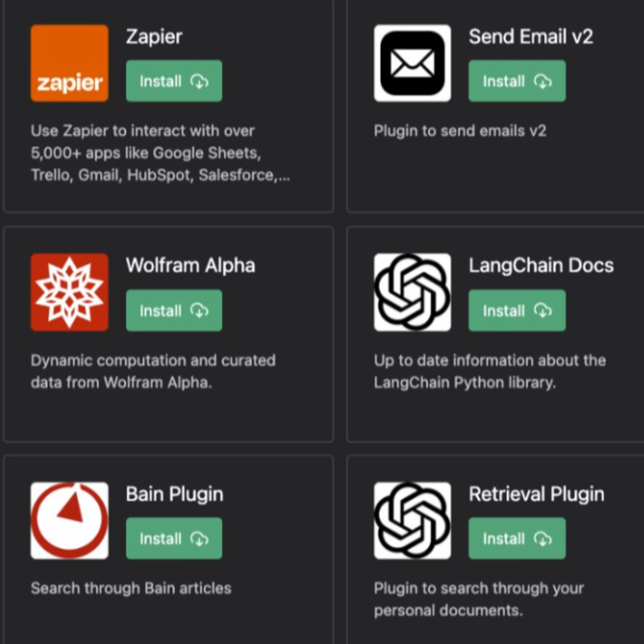This screenshot has width=644, height=644.
Task: Select the Zapier plugin title
Action: [x=154, y=37]
